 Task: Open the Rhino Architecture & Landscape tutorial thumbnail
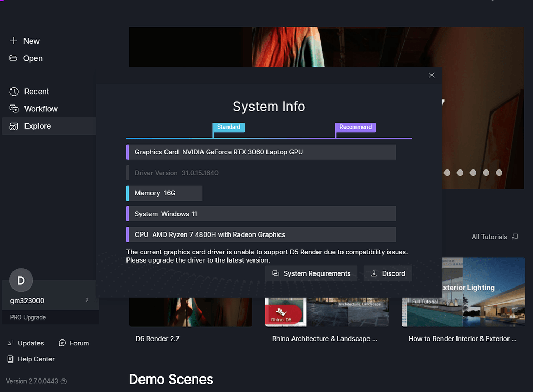[x=327, y=312]
